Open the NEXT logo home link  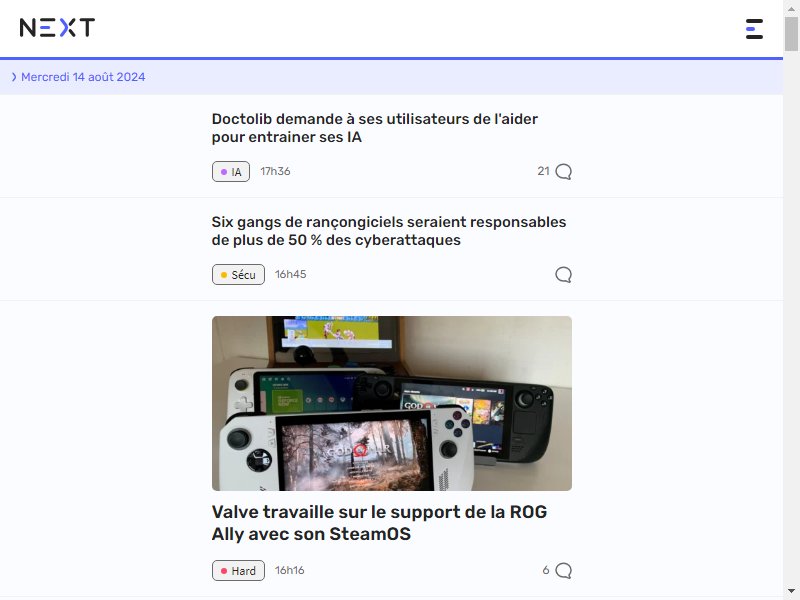57,28
